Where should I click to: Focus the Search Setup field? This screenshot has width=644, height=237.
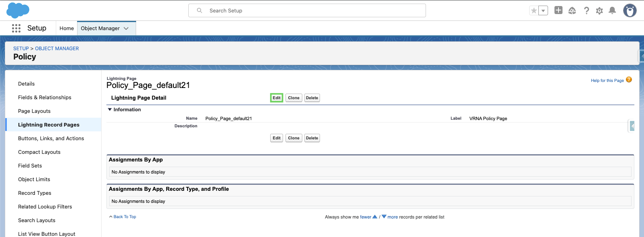(x=307, y=10)
